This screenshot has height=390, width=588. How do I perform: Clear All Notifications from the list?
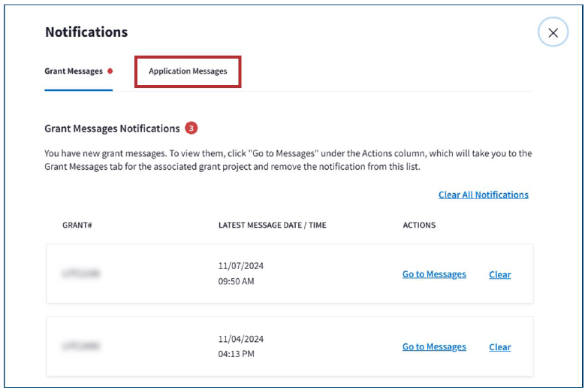(x=483, y=195)
